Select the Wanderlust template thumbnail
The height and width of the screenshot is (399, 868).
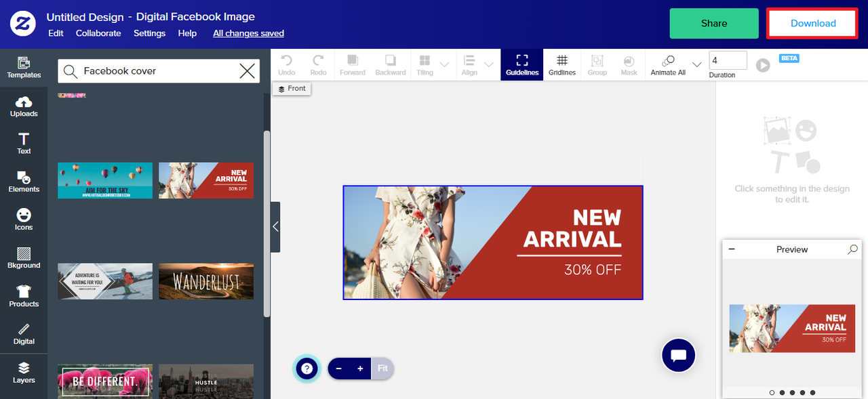206,281
